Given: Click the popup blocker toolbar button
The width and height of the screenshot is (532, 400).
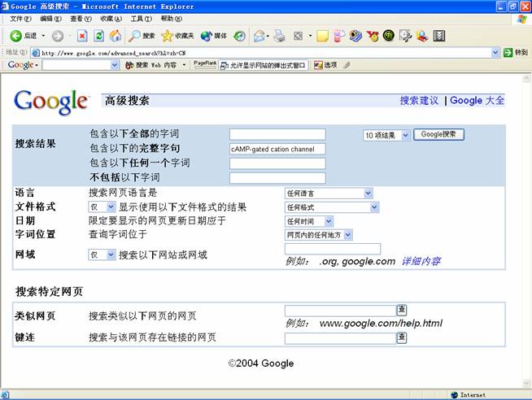Looking at the screenshot, I should (264, 65).
